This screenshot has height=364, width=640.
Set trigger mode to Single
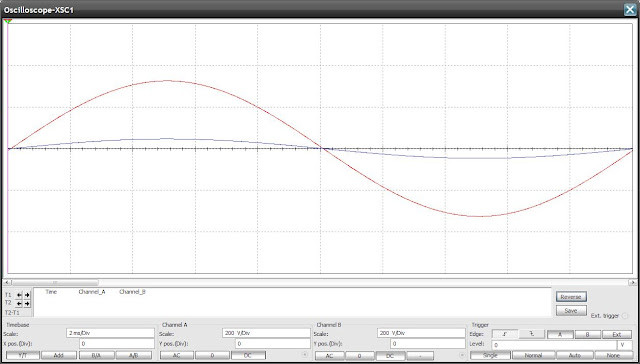[490, 355]
